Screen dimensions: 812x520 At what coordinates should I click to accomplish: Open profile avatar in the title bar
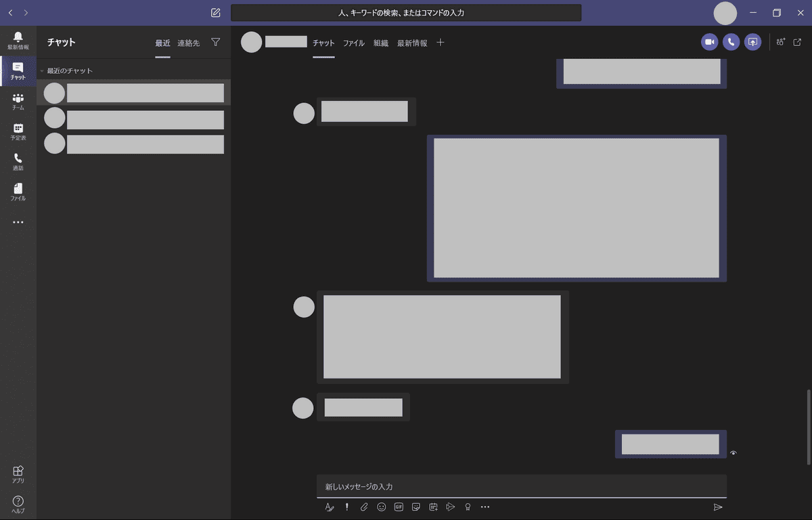725,13
